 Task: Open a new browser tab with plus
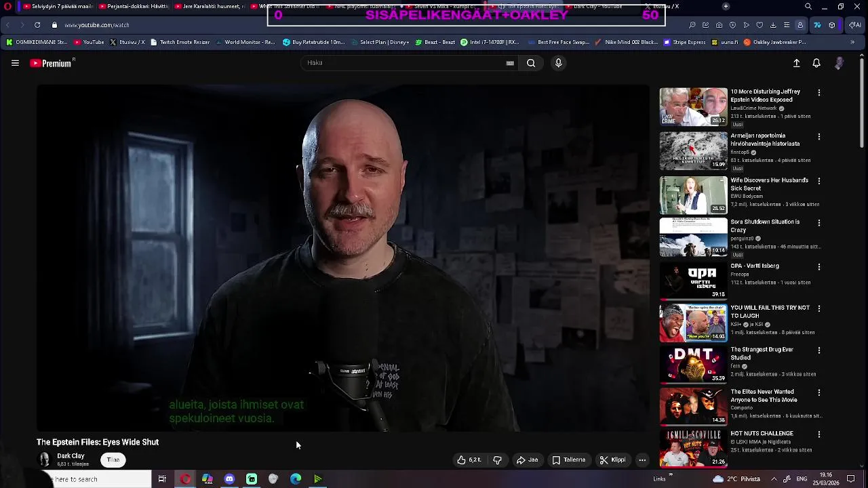coord(726,6)
